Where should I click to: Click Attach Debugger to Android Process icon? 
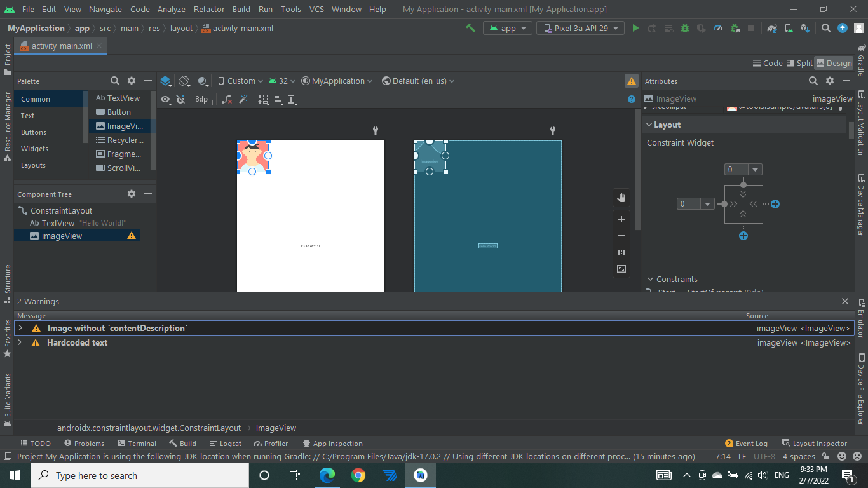[735, 28]
